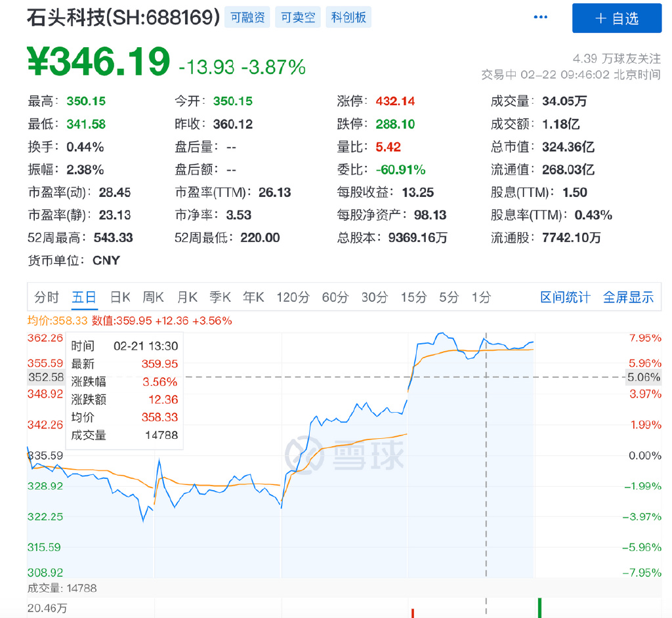Select the 周K weekly chart view

pos(153,297)
